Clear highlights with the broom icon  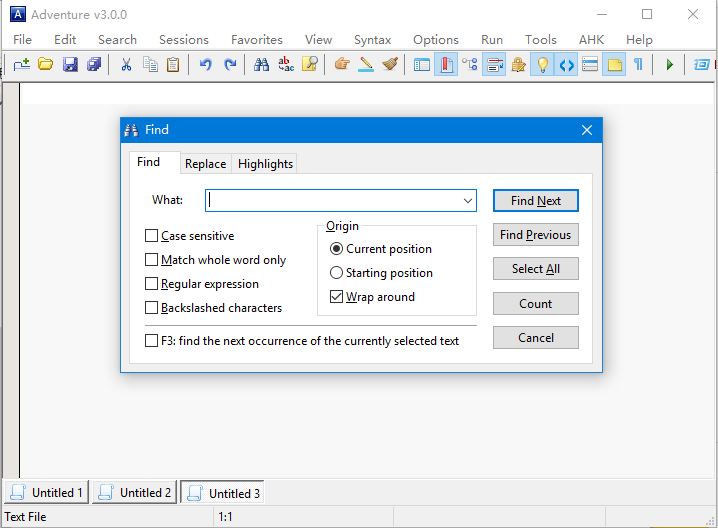(390, 65)
